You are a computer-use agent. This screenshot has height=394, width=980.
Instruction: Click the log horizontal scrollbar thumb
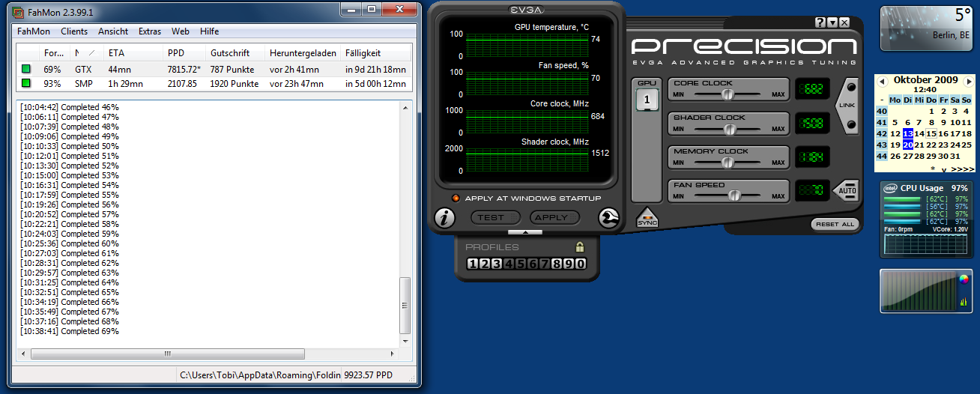tap(167, 354)
